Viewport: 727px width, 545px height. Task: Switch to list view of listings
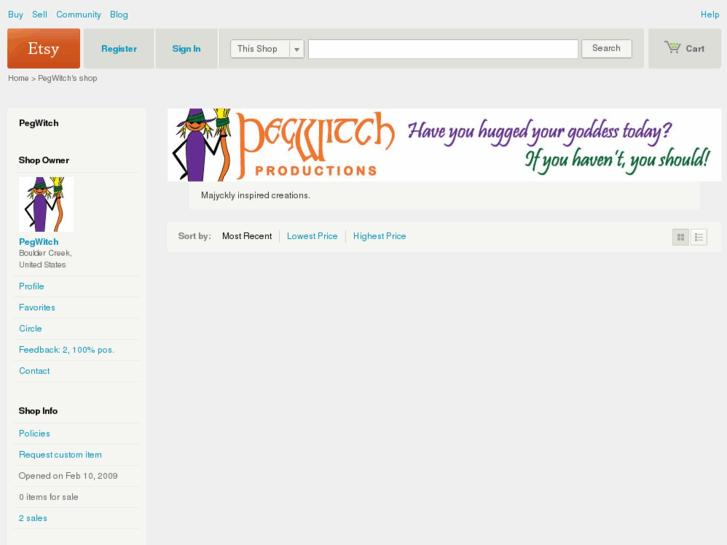[x=699, y=237]
